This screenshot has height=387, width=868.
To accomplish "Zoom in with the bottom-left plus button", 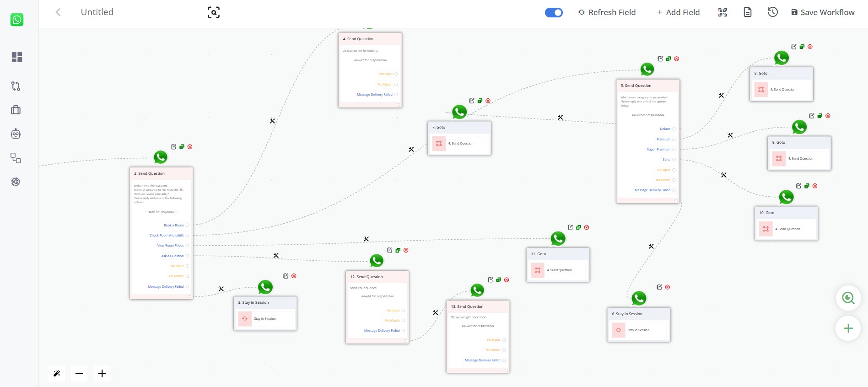I will point(102,374).
